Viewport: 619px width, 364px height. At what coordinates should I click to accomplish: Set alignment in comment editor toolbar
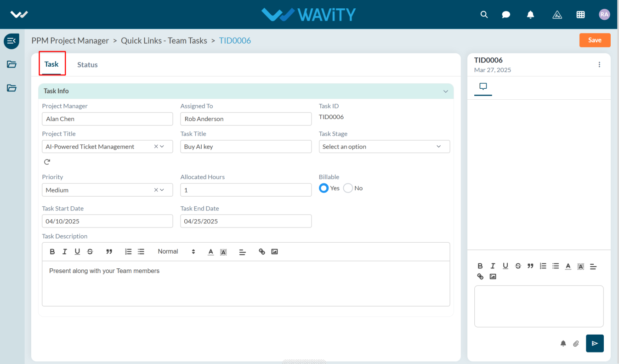(593, 266)
